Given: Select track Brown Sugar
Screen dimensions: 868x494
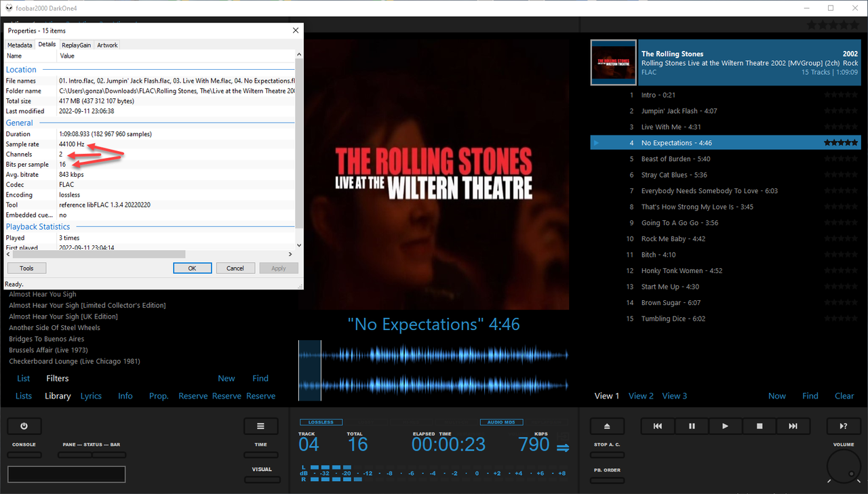Looking at the screenshot, I should point(725,302).
